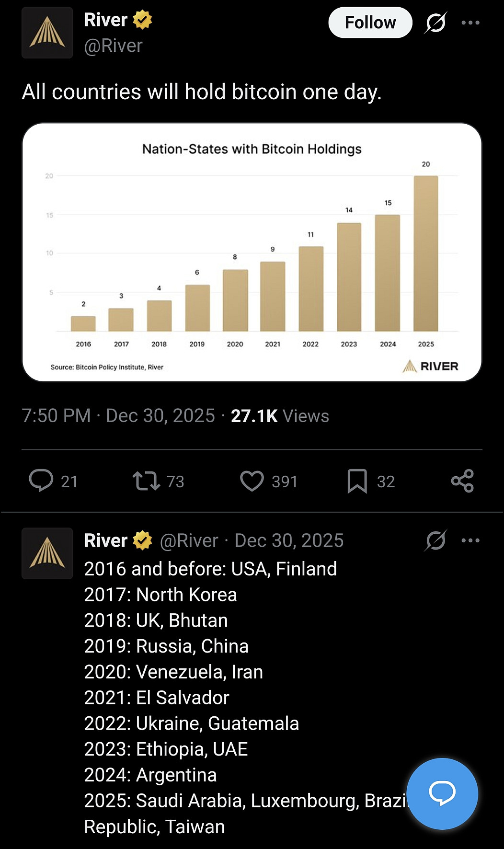Repost the tweet with 73 reposts
This screenshot has height=849, width=504.
click(x=146, y=481)
